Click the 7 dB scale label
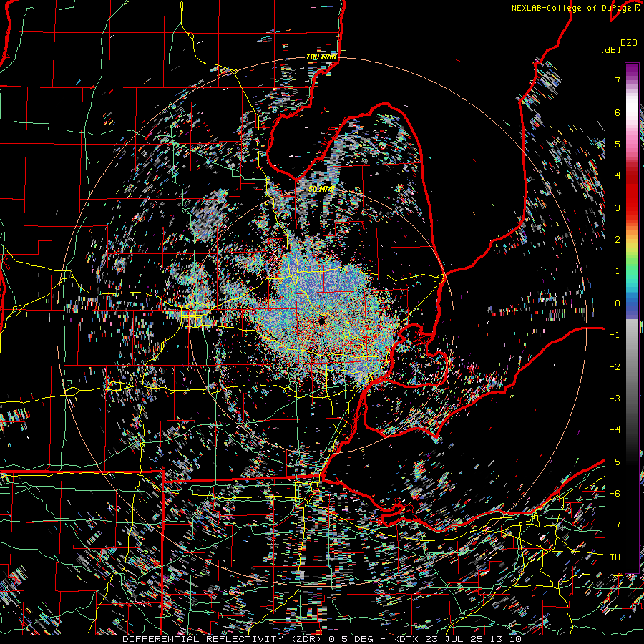Viewport: 644px width, 644px height. pos(618,80)
